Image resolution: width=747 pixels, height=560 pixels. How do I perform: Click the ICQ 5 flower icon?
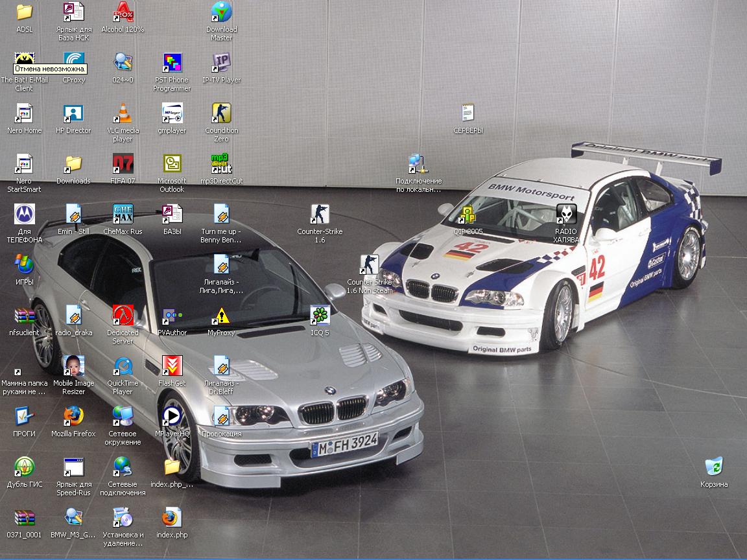[320, 316]
